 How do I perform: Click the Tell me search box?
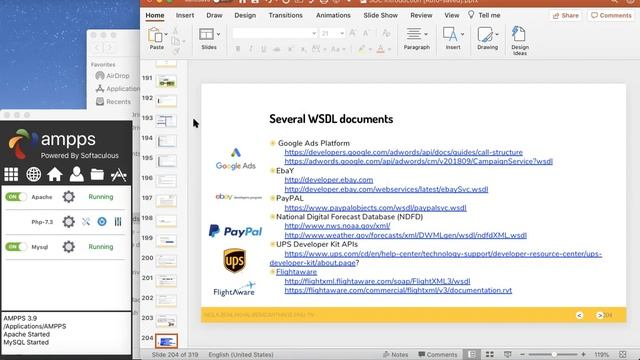(484, 15)
